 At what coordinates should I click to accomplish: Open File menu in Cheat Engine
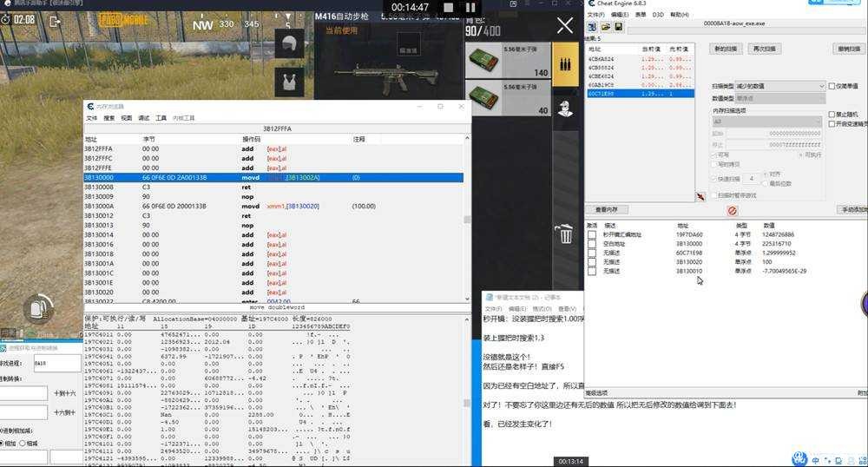[x=595, y=15]
